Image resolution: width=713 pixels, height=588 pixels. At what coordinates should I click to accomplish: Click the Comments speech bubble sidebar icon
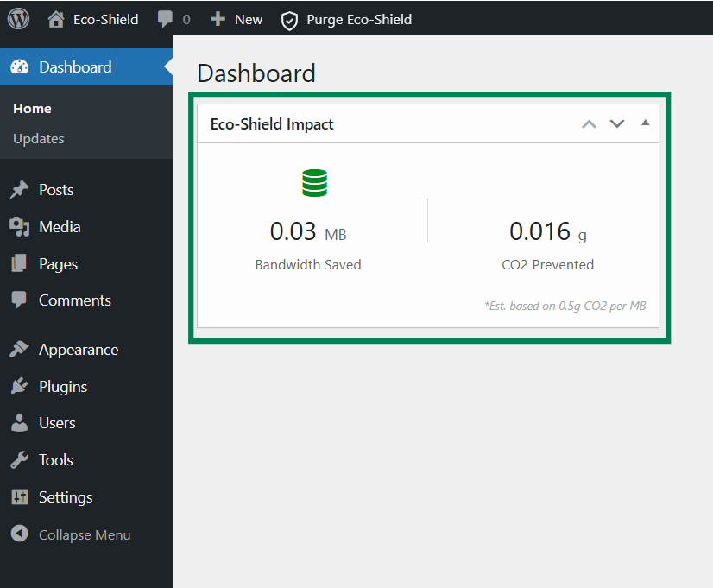[x=19, y=300]
